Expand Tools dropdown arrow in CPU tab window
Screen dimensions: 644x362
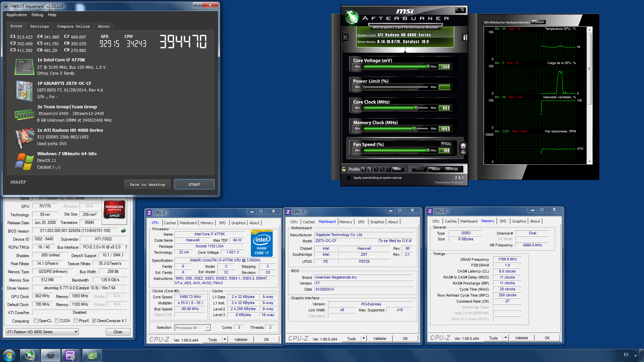point(225,340)
